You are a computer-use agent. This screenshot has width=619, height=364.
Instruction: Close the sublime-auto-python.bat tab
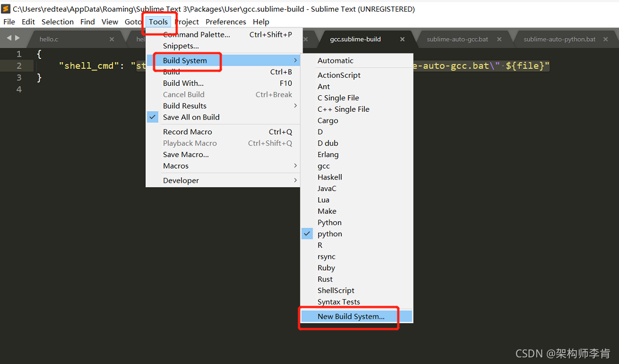click(x=606, y=39)
